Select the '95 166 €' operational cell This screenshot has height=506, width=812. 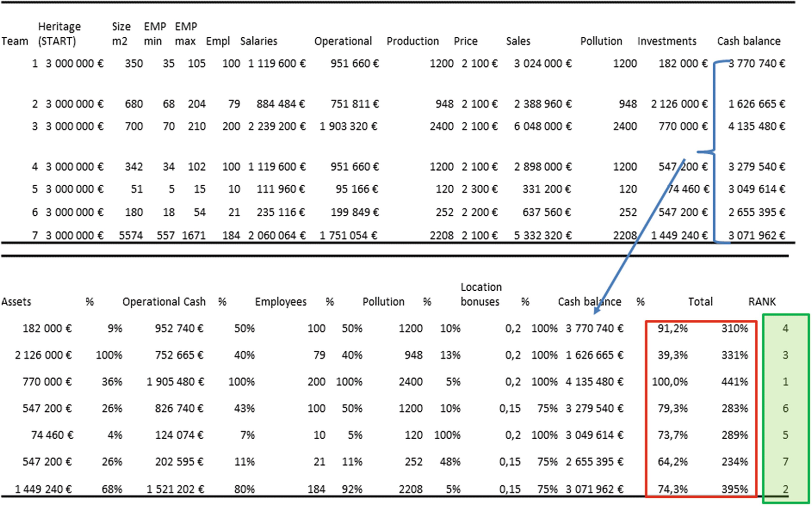tap(357, 189)
